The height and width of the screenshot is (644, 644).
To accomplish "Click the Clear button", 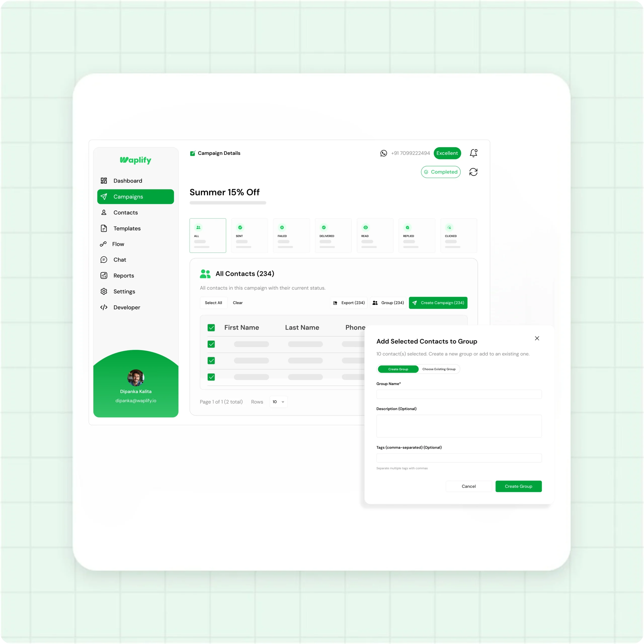I will coord(238,303).
